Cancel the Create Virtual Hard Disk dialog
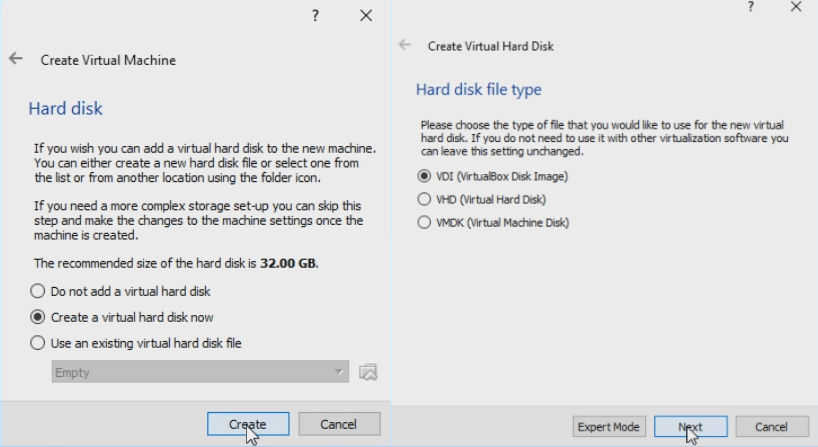Image resolution: width=818 pixels, height=447 pixels. [x=771, y=427]
